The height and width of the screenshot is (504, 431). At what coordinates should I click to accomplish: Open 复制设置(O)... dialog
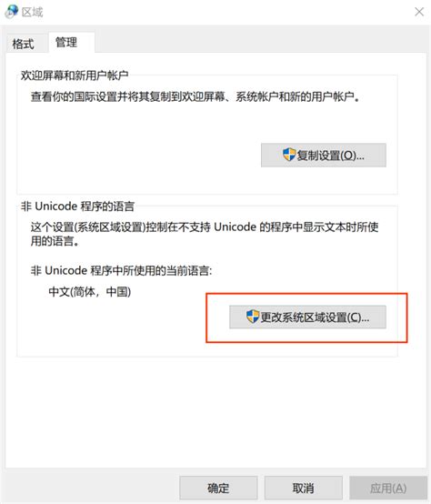pyautogui.click(x=324, y=156)
